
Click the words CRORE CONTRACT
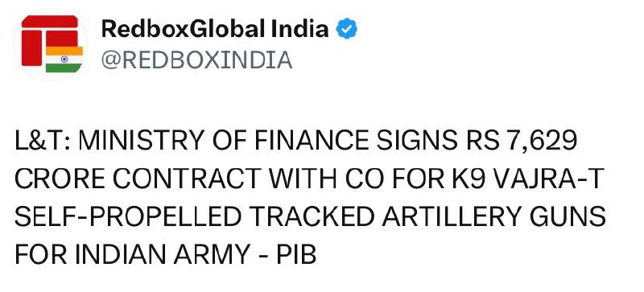click(138, 179)
